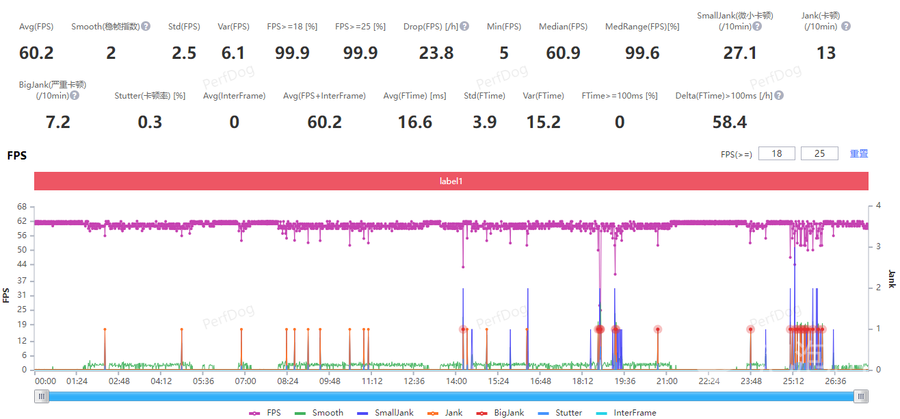Click the MedRange(FPS) value 99.6

(642, 53)
